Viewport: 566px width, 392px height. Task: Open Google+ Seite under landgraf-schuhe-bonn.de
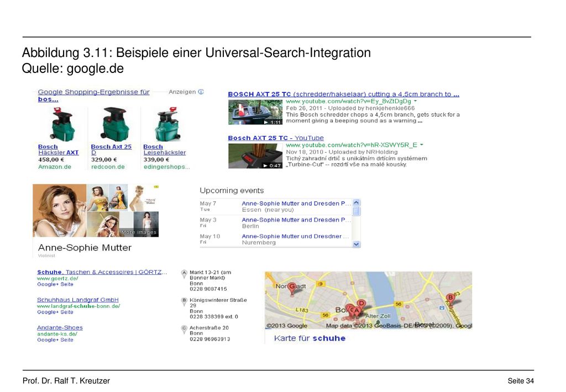click(x=55, y=312)
